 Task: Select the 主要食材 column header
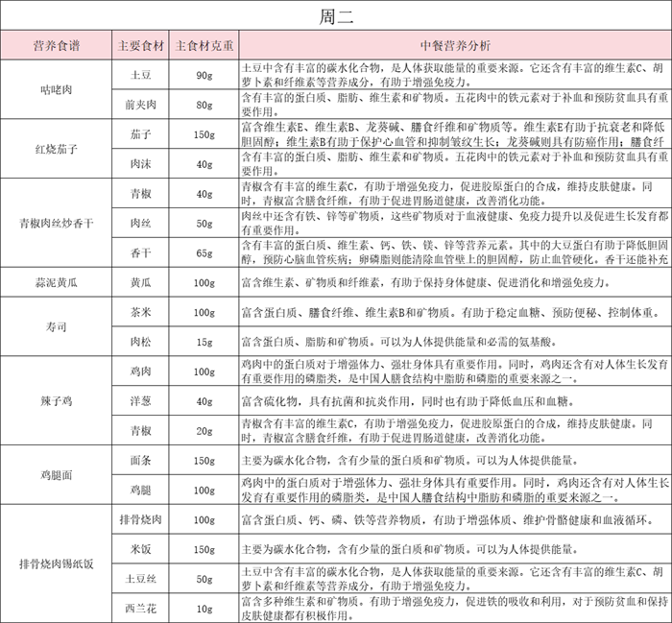click(141, 45)
